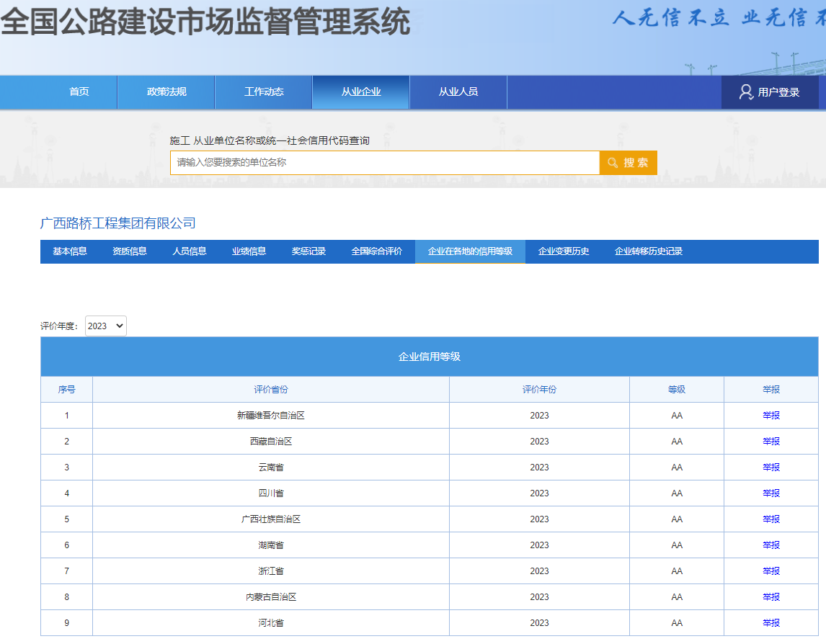
Task: Open the 人员信息 tab
Action: 188,251
